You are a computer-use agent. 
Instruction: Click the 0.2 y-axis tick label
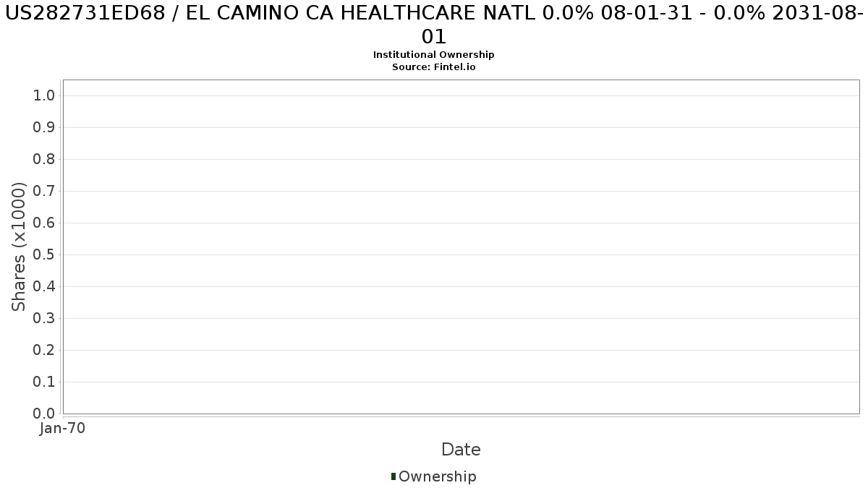tap(45, 351)
